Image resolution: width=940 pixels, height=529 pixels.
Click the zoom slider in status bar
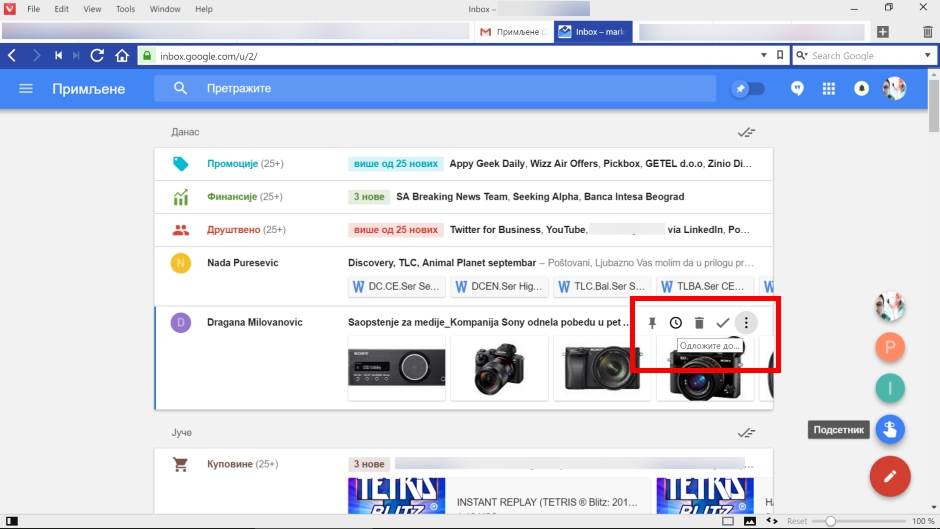tap(830, 521)
